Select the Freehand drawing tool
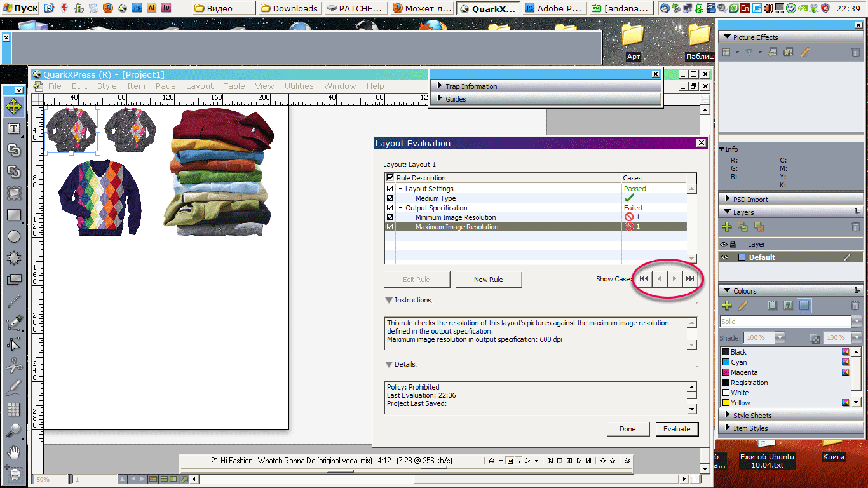Image resolution: width=868 pixels, height=488 pixels. [x=13, y=388]
